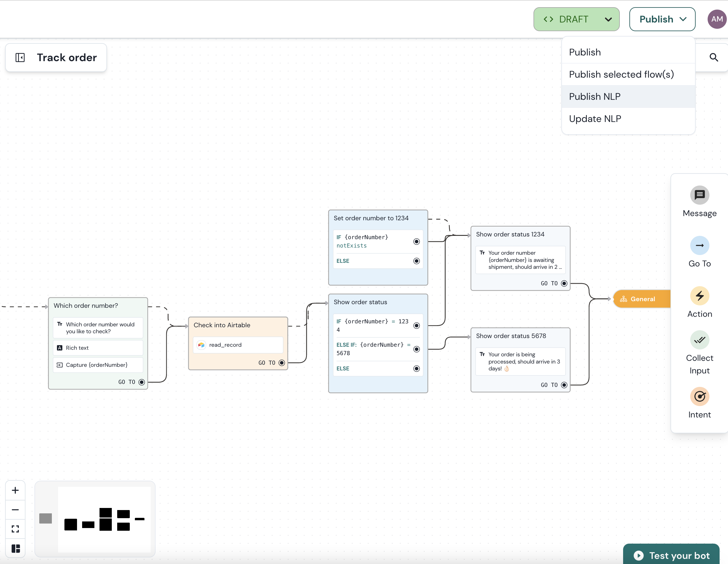This screenshot has width=728, height=564.
Task: Zoom out with the minus icon
Action: [x=15, y=510]
